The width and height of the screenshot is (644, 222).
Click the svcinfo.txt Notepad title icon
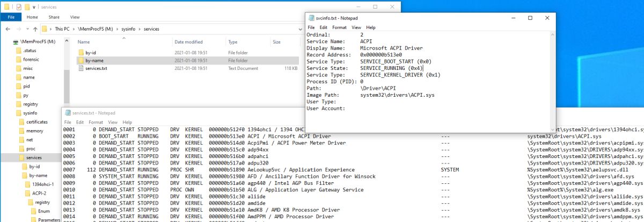tap(311, 18)
